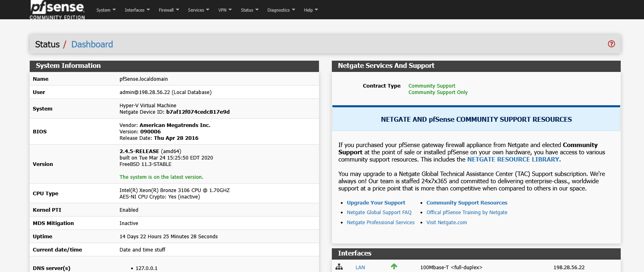Viewport: 644px width, 272px height.
Task: Click the BIOS vendor American Megatrends Inc.
Action: click(x=175, y=125)
